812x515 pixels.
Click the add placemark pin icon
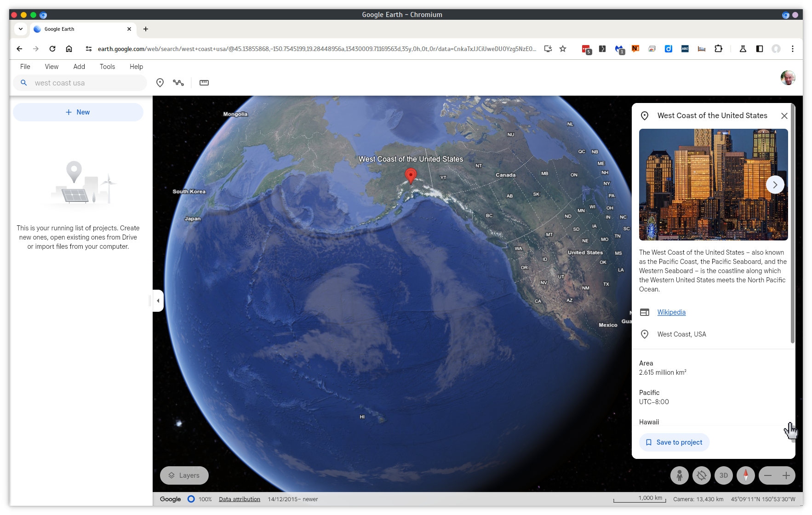pyautogui.click(x=160, y=83)
